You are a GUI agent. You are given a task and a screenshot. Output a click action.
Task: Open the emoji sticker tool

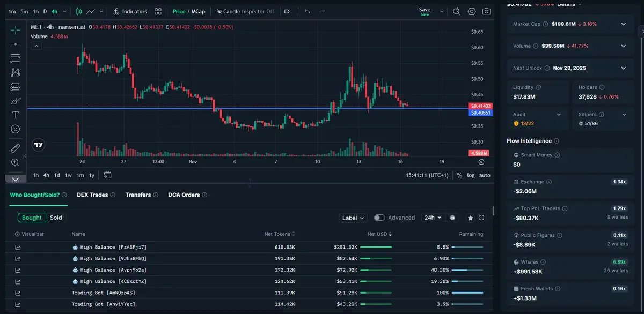click(16, 129)
